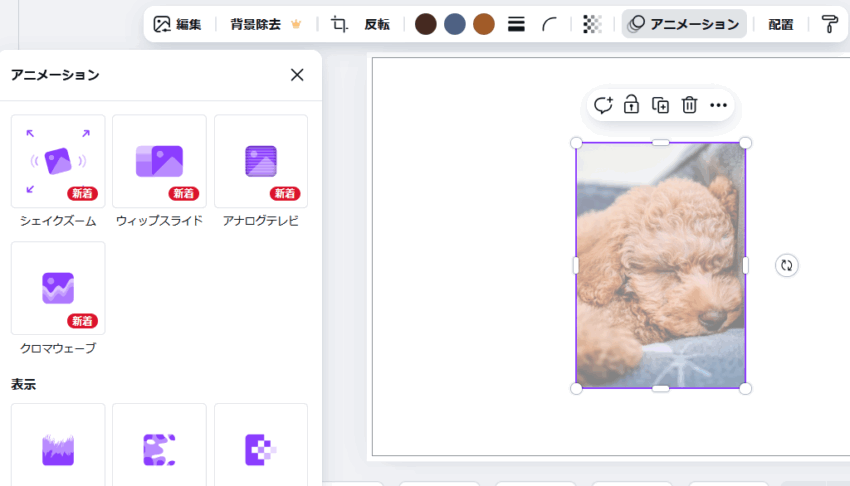The width and height of the screenshot is (850, 486).
Task: Open the 配置 position menu
Action: pos(781,24)
